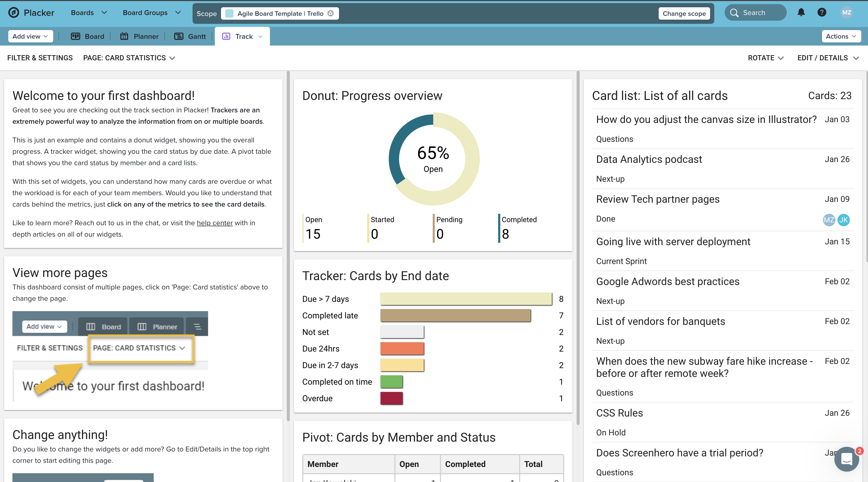Click the JK member avatar

pos(843,220)
